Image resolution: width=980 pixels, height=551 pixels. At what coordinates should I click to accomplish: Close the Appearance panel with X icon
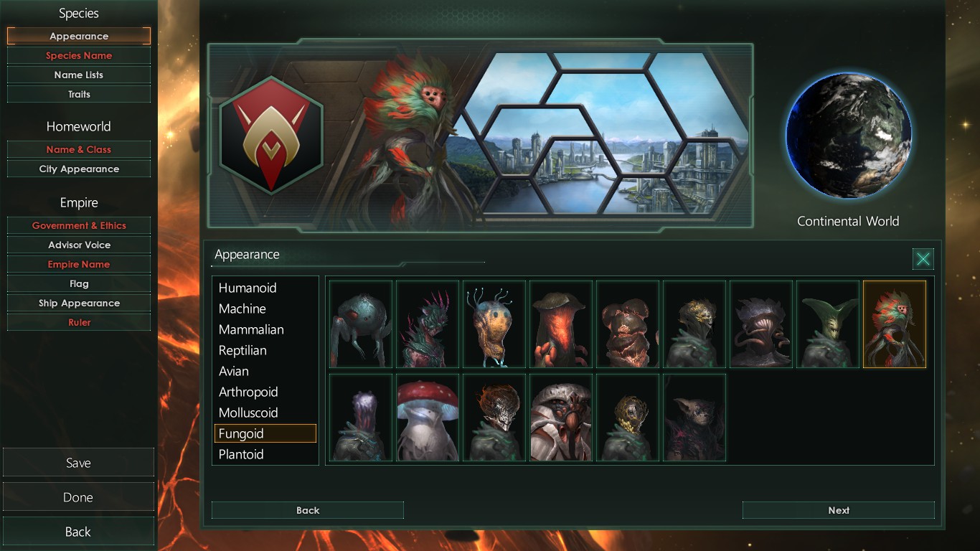pyautogui.click(x=923, y=259)
